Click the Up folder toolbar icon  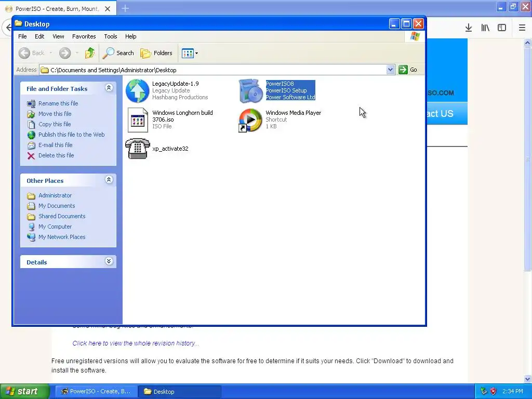pos(90,53)
